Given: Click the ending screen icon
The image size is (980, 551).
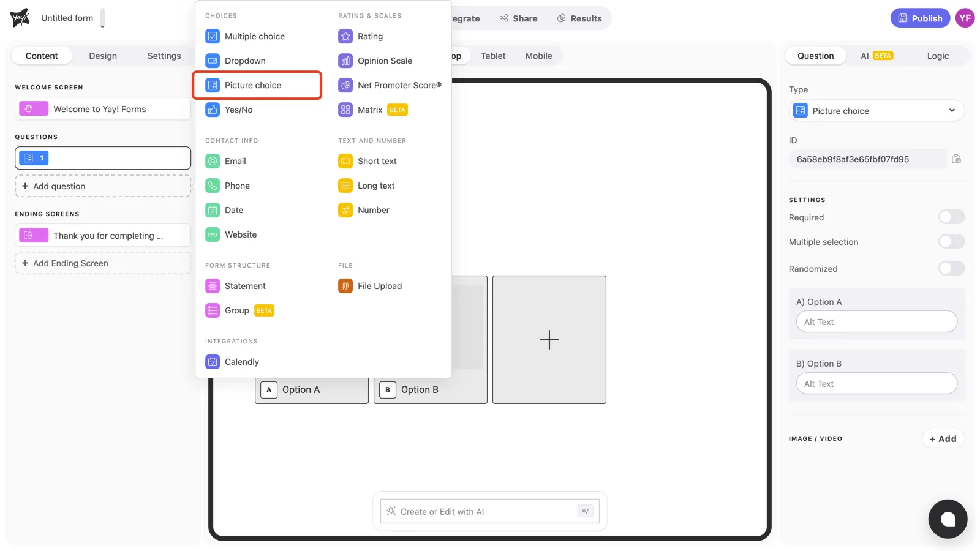Looking at the screenshot, I should click(x=34, y=236).
